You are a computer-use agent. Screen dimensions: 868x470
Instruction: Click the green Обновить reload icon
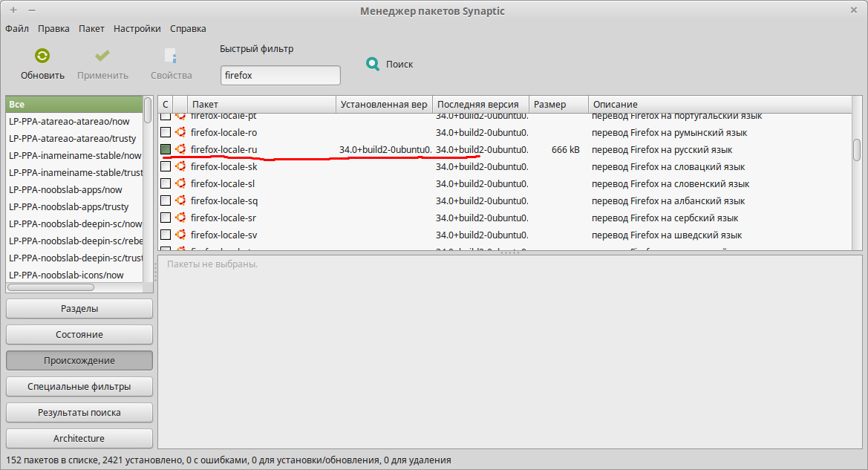pos(42,56)
